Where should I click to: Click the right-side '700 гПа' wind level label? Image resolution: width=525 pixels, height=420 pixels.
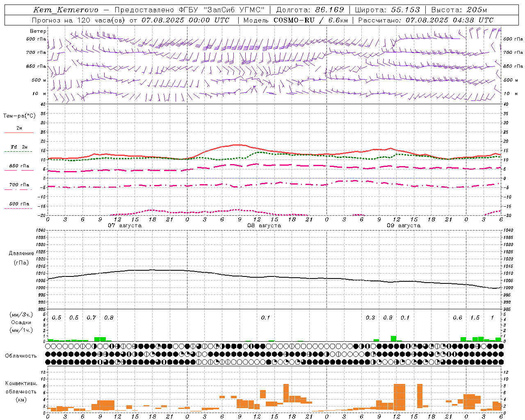click(513, 52)
